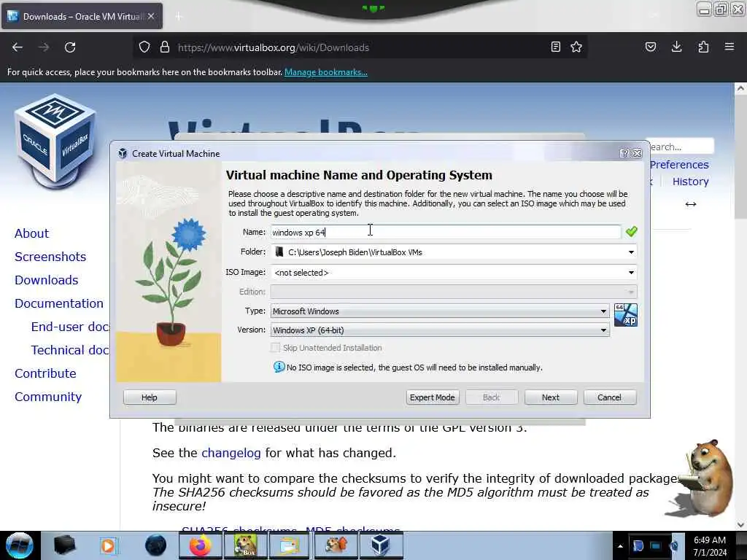
Task: Click the greyed Back button
Action: click(492, 397)
